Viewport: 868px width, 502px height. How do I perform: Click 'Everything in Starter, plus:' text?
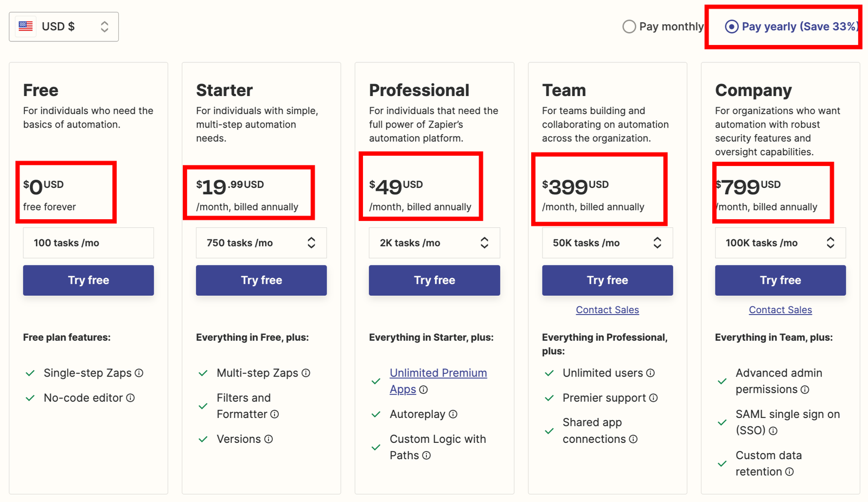click(x=431, y=337)
